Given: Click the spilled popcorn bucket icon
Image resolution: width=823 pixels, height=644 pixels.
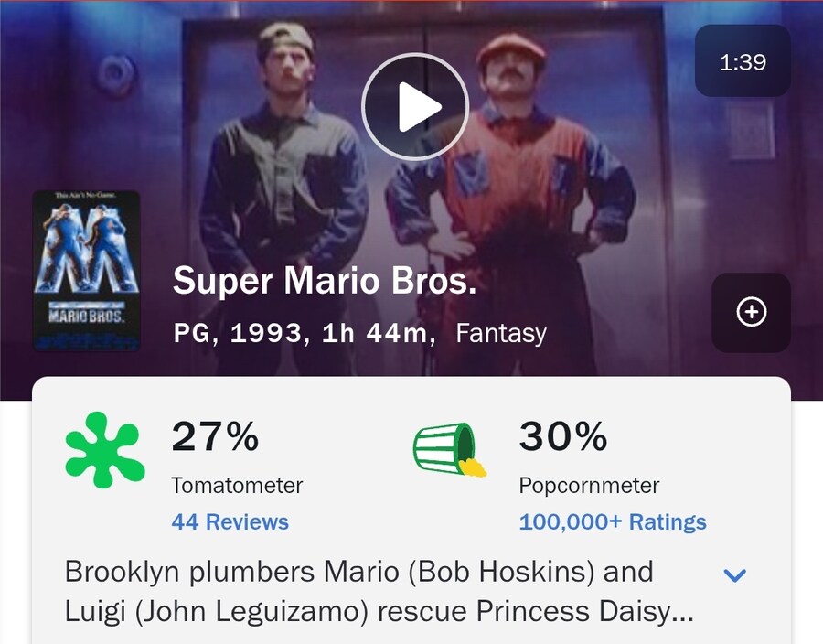Looking at the screenshot, I should tap(448, 449).
